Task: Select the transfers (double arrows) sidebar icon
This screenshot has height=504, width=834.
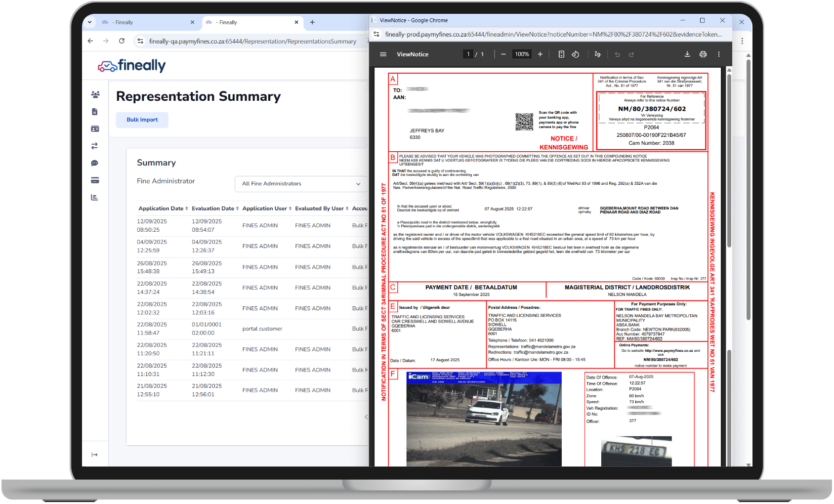Action: 95,146
